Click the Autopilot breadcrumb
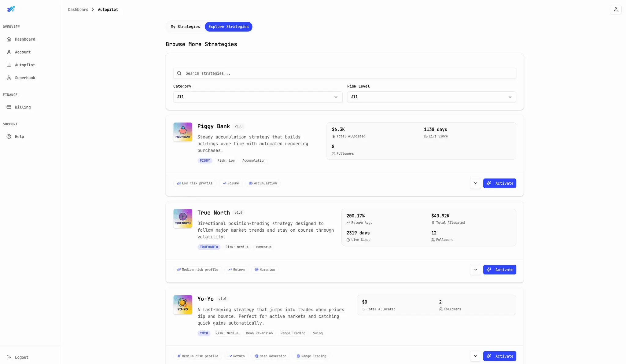 [108, 9]
